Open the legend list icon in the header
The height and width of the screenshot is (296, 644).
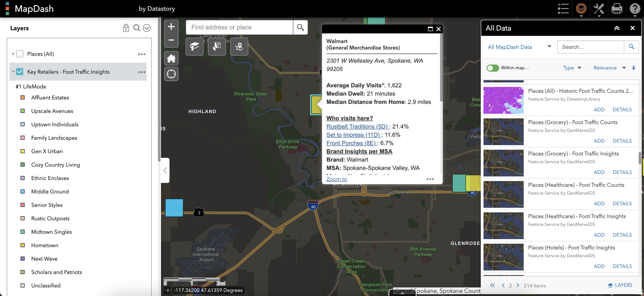pos(563,9)
